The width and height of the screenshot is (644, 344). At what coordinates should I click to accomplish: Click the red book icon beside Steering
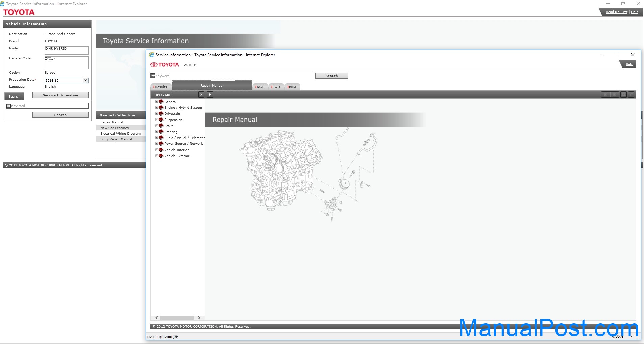tap(161, 132)
